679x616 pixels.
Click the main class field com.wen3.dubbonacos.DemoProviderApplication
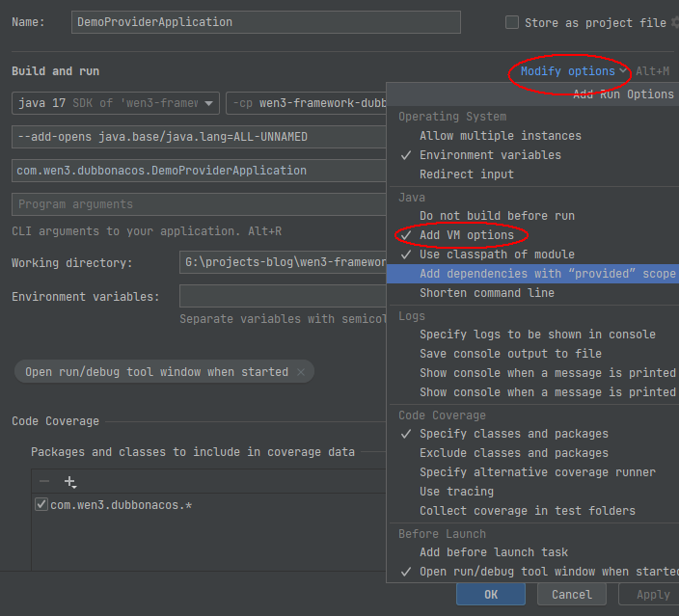click(x=199, y=171)
